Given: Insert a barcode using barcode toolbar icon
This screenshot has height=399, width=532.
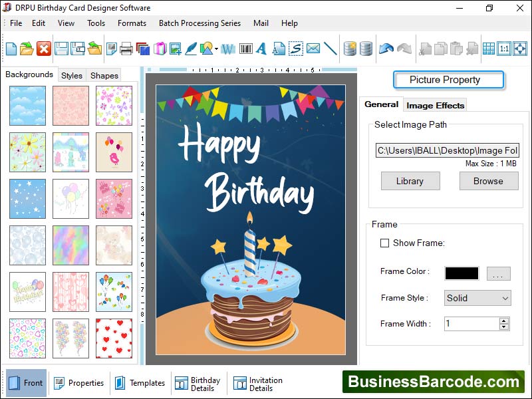Looking at the screenshot, I should click(245, 48).
